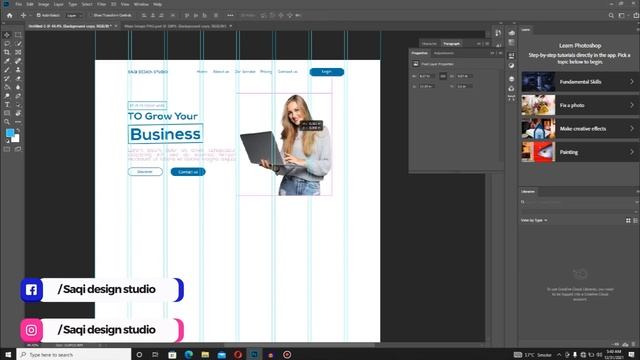The height and width of the screenshot is (360, 640).
Task: Select the Zoom tool in the toolbox
Action: (x=7, y=122)
